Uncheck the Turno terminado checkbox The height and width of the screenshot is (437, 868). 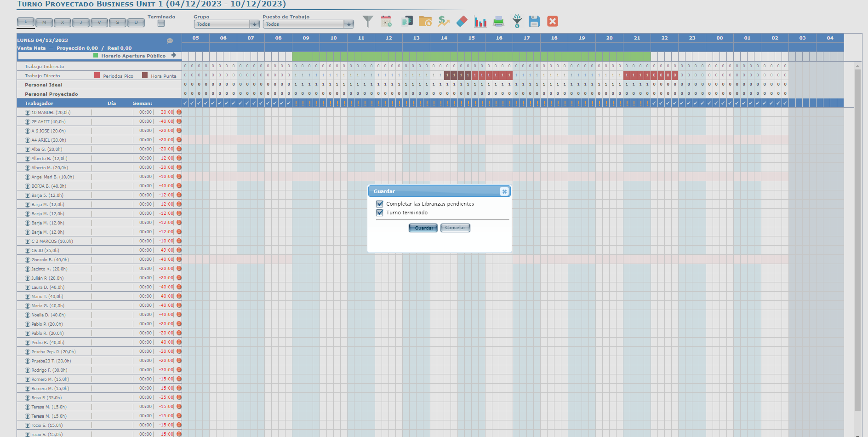[x=380, y=213]
